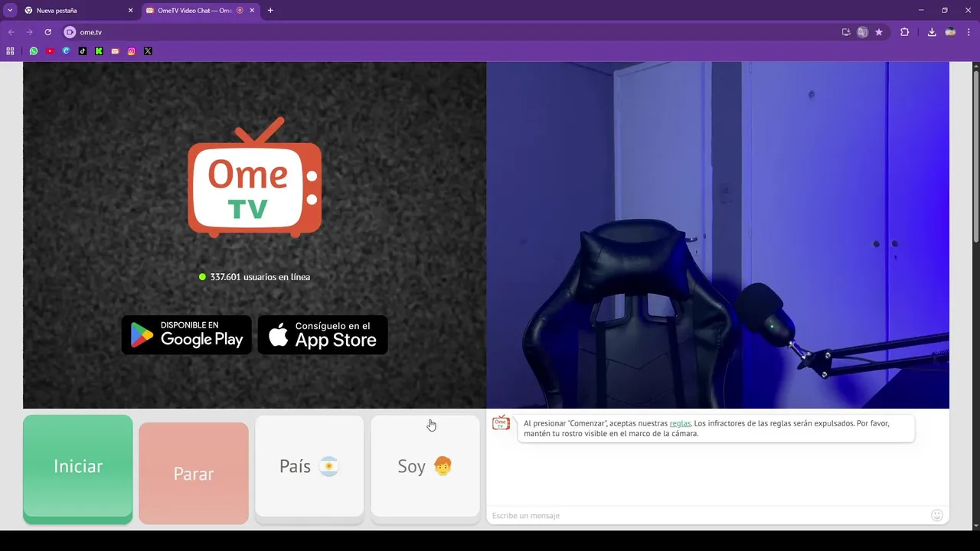Open the emoji picker in chat
980x551 pixels.
pyautogui.click(x=937, y=515)
